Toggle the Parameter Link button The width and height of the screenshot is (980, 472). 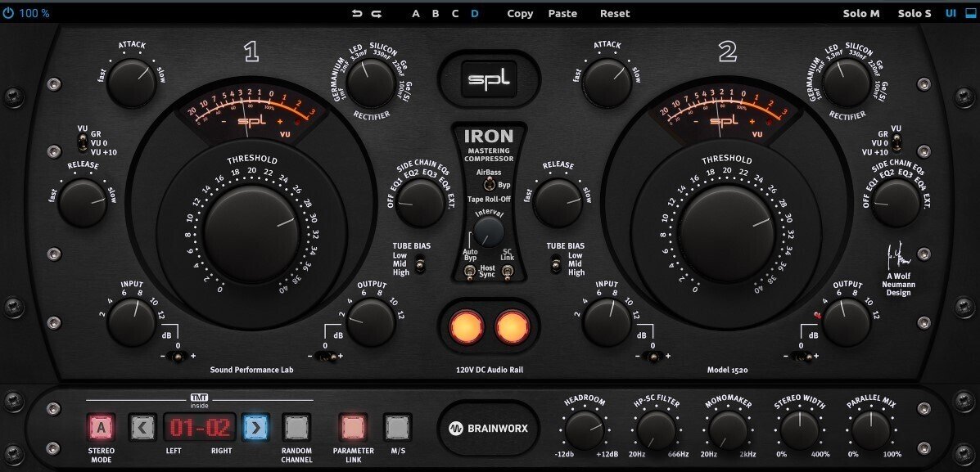tap(354, 428)
